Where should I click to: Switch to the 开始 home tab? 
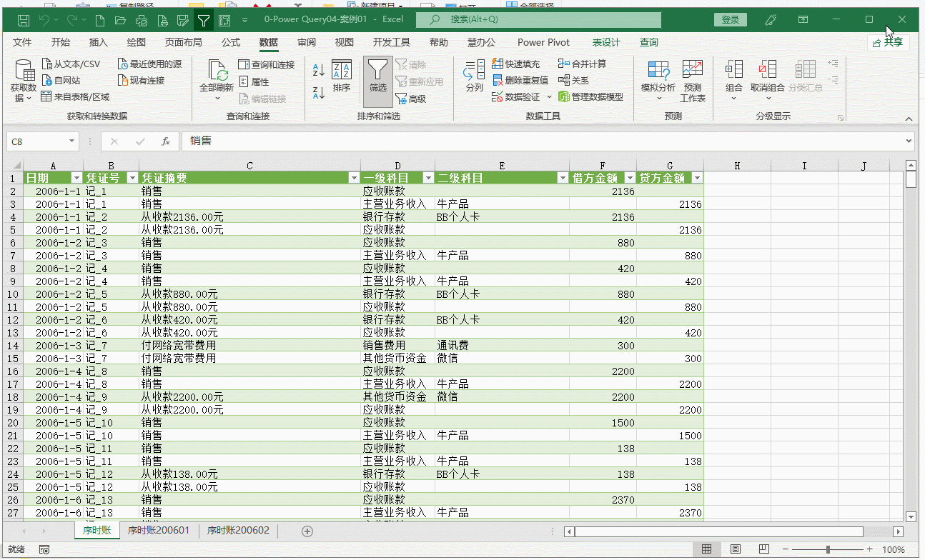(61, 42)
